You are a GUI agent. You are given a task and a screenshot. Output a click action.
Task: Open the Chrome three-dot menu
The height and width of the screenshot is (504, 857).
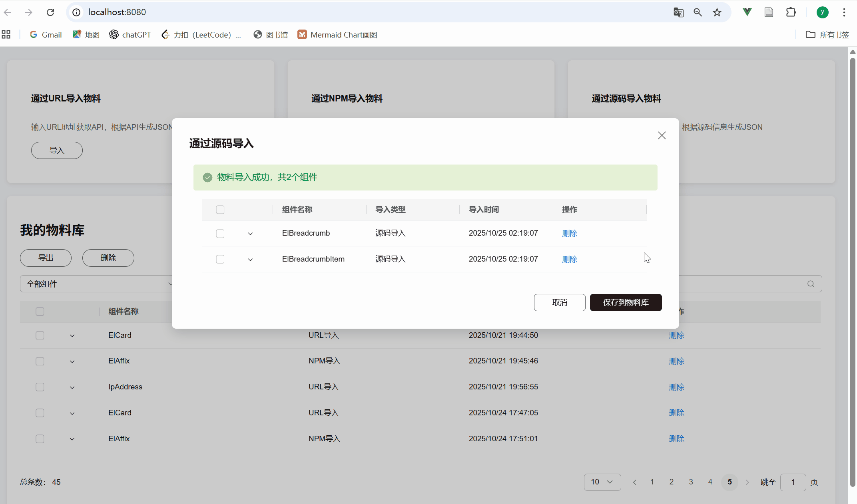click(844, 12)
